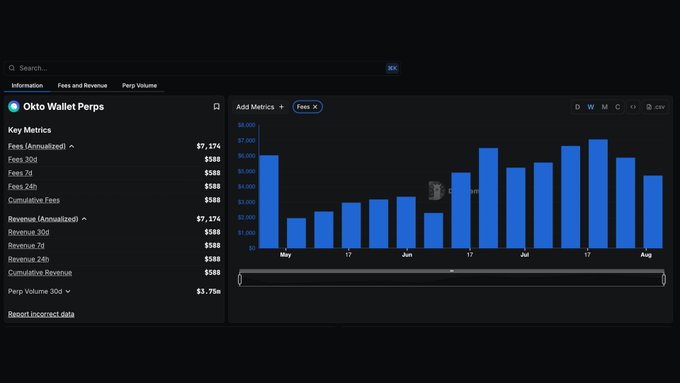The height and width of the screenshot is (383, 680).
Task: Click the Key Metrics heading
Action: click(x=29, y=130)
